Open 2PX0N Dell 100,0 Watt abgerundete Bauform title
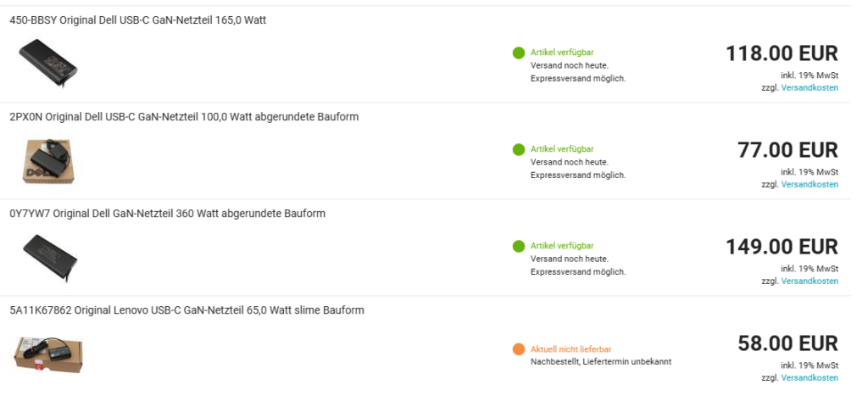 tap(184, 117)
